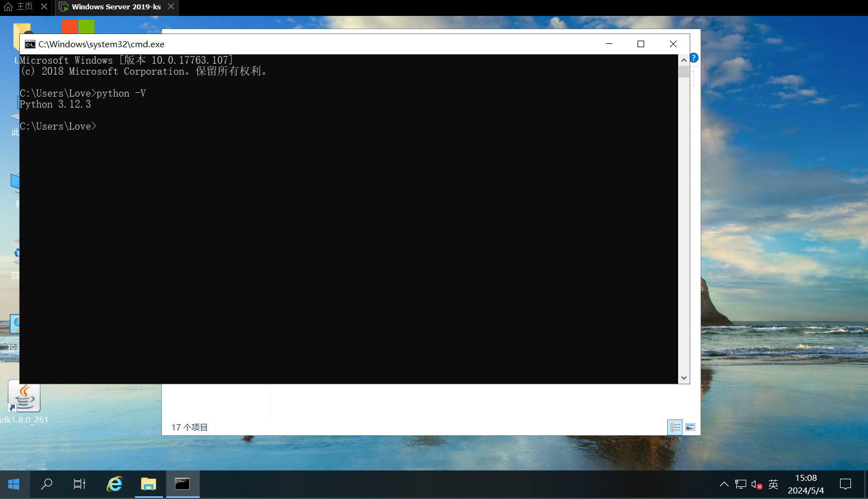
Task: Switch Explorer to large icons view
Action: [x=690, y=427]
